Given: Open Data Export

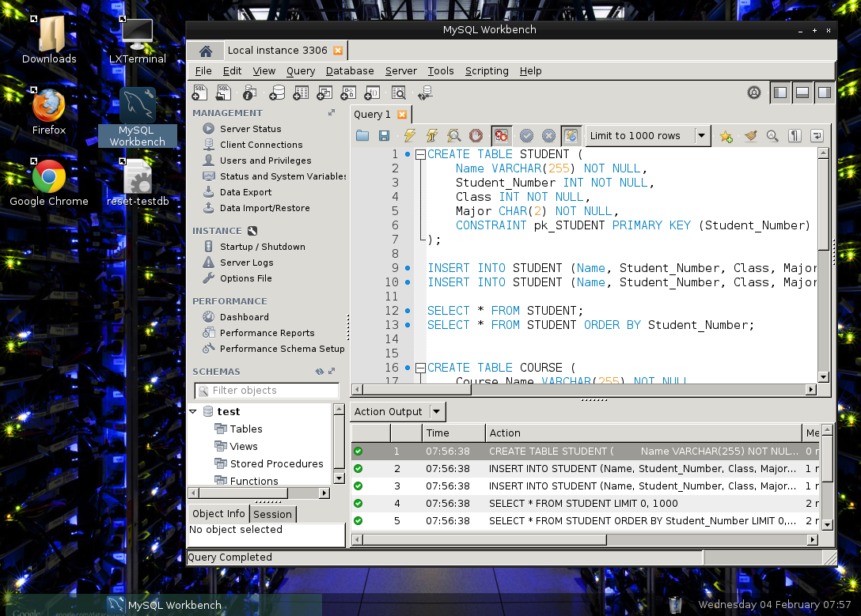Looking at the screenshot, I should tap(245, 192).
